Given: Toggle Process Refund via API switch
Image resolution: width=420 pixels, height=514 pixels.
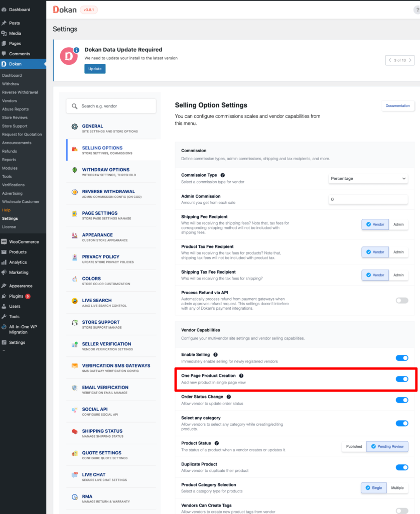Looking at the screenshot, I should coord(402,301).
